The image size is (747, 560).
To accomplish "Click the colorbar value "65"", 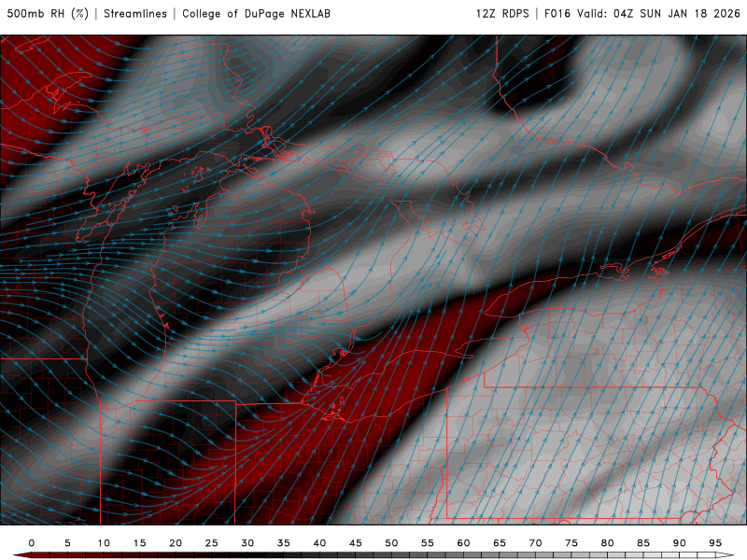I will point(500,543).
